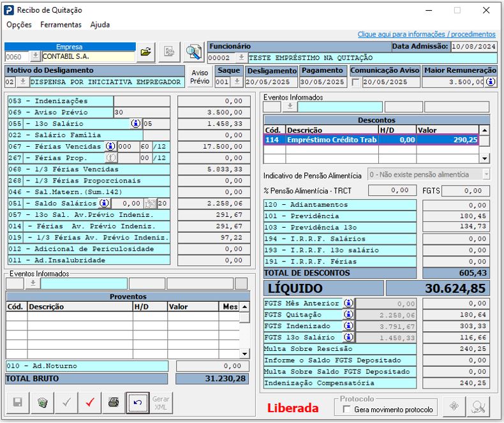Open Descontos Eventos Informados lookup arrow
This screenshot has height=423, width=504.
(x=290, y=107)
